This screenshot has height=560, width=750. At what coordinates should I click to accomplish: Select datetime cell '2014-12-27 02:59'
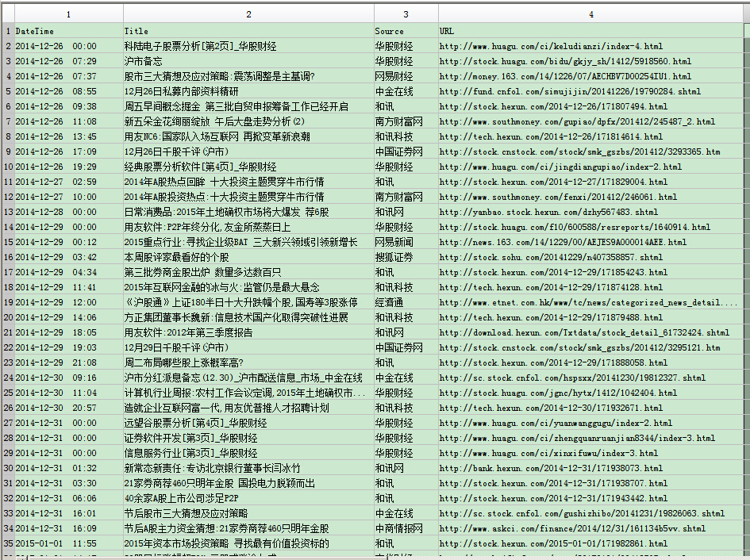point(69,182)
